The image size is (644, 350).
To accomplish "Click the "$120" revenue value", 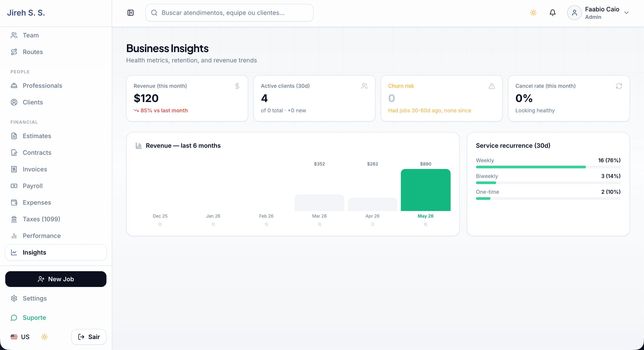I will (146, 98).
